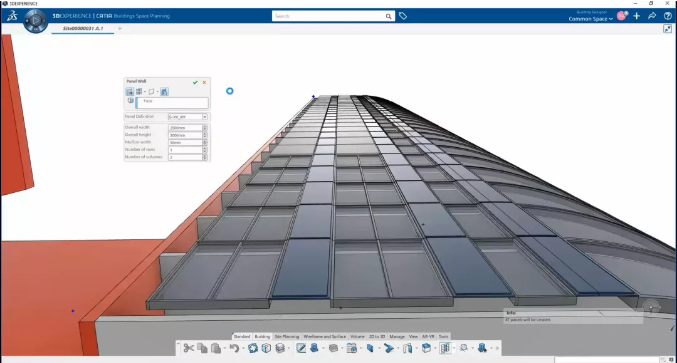Click the Copy icon in bottom toolbar
Screen dimensions: 677x363
[202, 348]
